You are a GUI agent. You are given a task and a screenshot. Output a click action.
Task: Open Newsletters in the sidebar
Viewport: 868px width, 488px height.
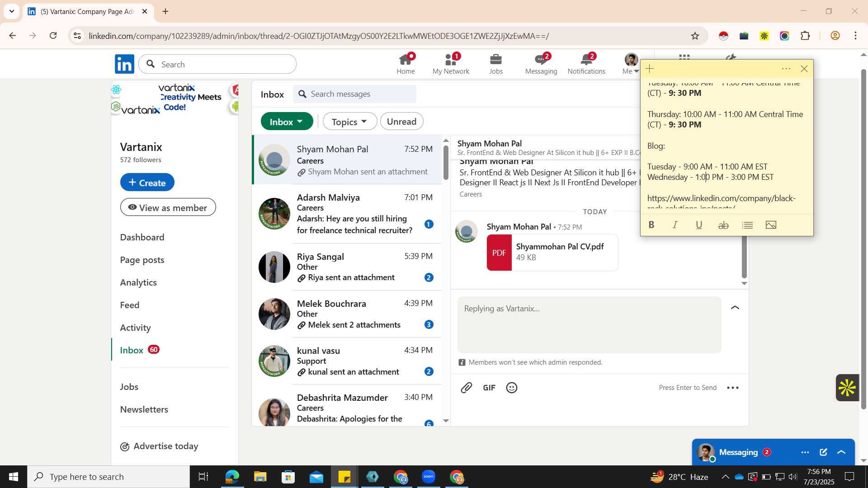click(144, 409)
